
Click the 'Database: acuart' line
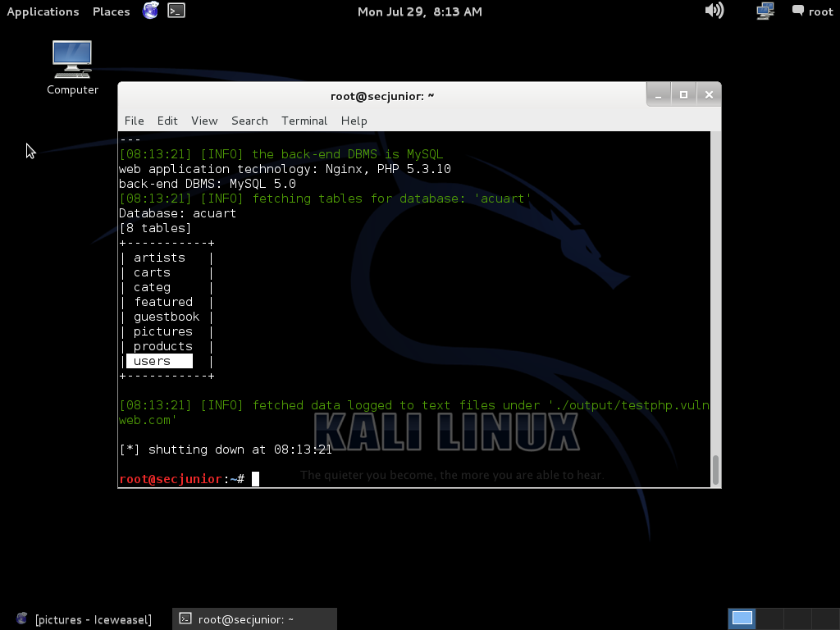click(x=177, y=213)
